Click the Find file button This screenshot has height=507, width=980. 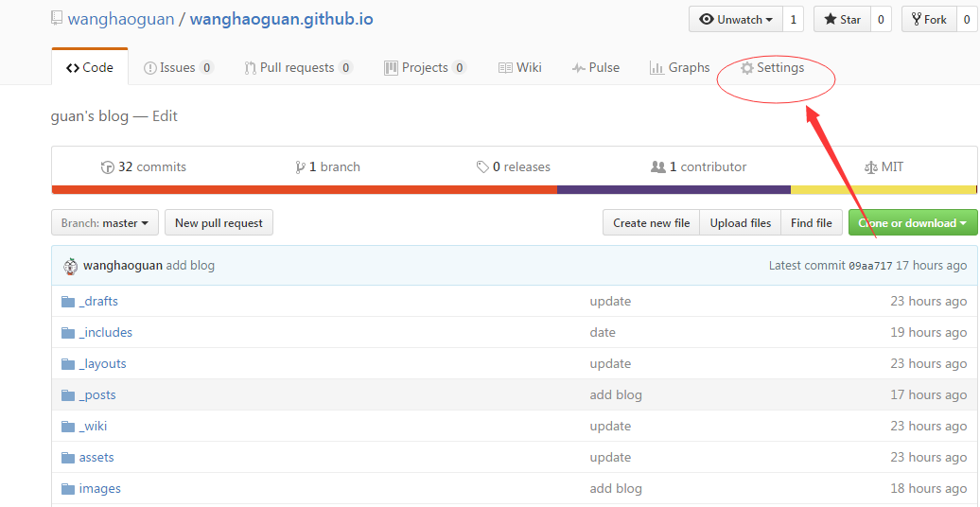pos(812,222)
